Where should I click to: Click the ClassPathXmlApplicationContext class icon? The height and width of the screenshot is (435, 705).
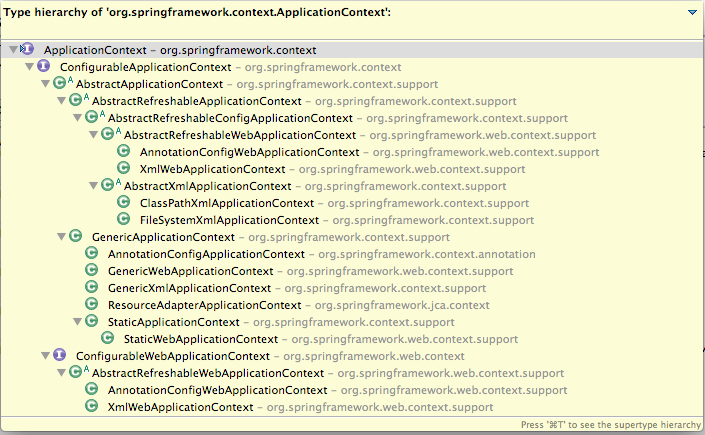pos(123,202)
